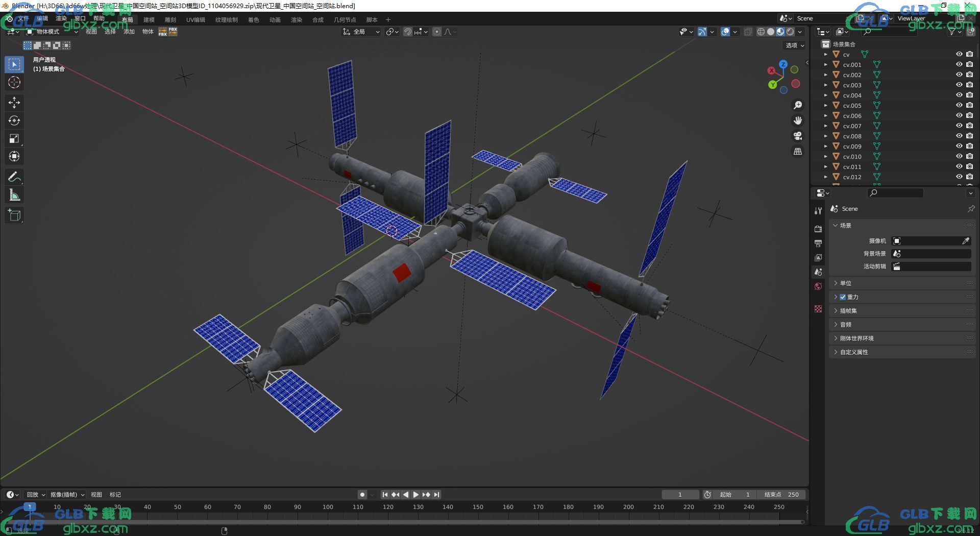Pick the Annotate pencil tool
980x536 pixels.
coord(14,177)
